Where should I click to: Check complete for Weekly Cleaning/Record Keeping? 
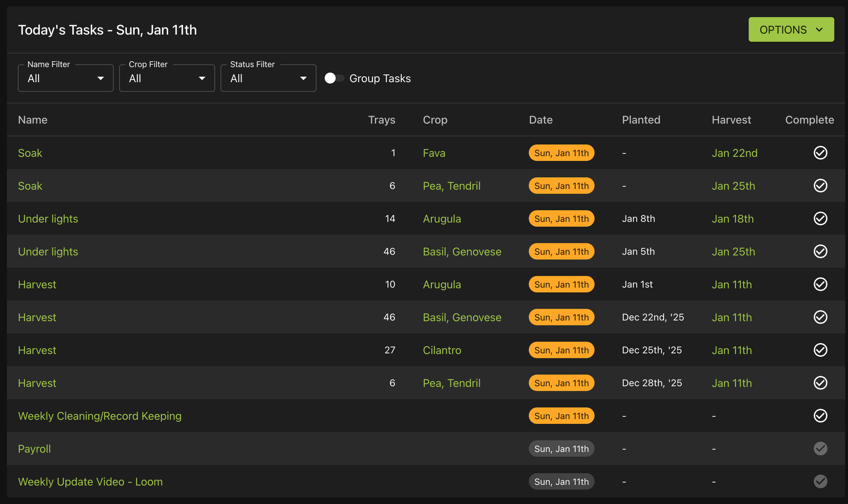(x=820, y=416)
